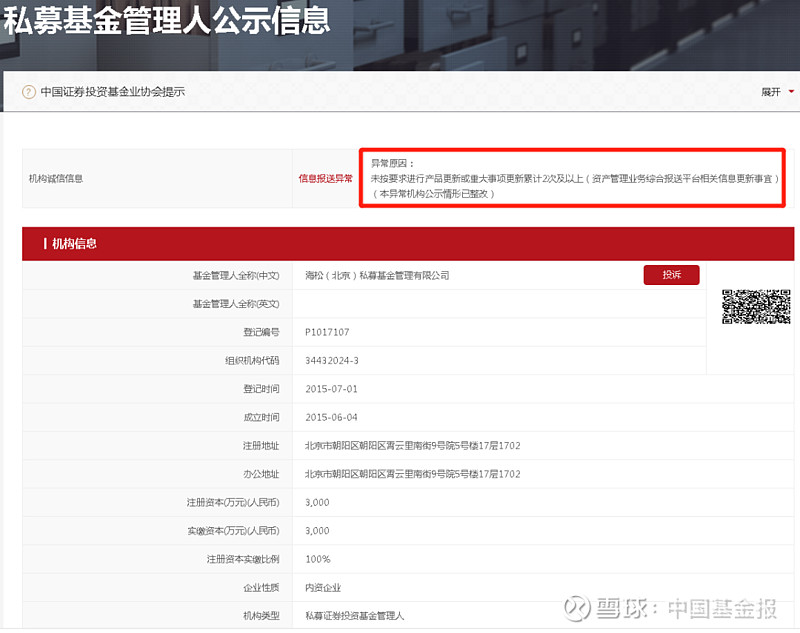
Task: Click the QR code image
Action: 756,307
